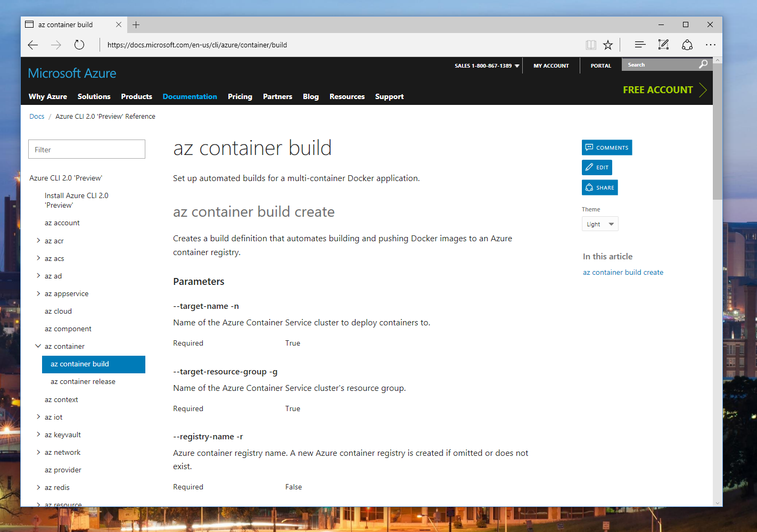Open a new tab with the plus icon

[x=136, y=24]
